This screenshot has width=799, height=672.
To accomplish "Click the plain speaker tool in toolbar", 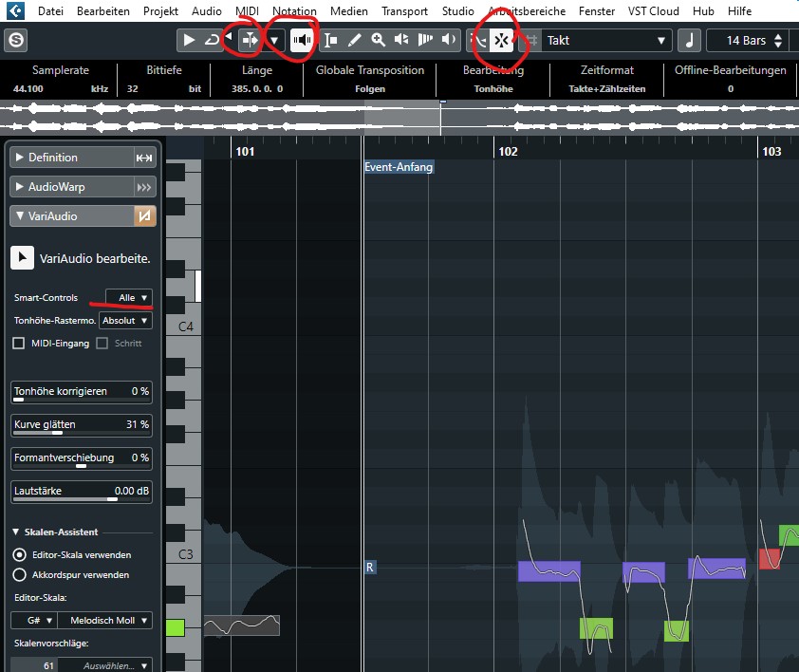I will tap(449, 40).
